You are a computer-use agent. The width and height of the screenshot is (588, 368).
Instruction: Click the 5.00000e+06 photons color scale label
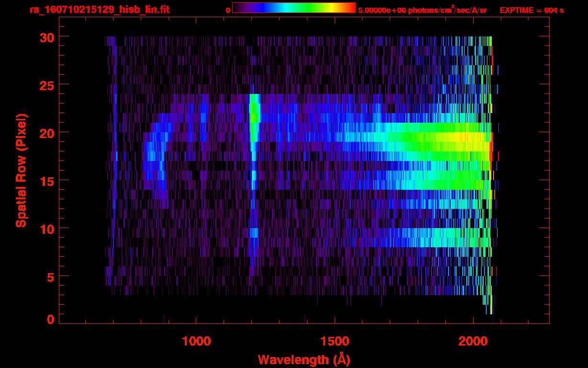pyautogui.click(x=422, y=10)
